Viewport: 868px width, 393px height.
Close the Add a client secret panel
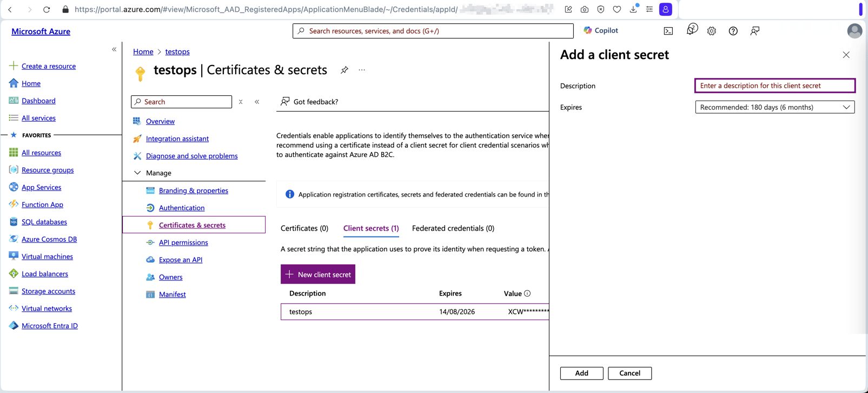coord(846,55)
